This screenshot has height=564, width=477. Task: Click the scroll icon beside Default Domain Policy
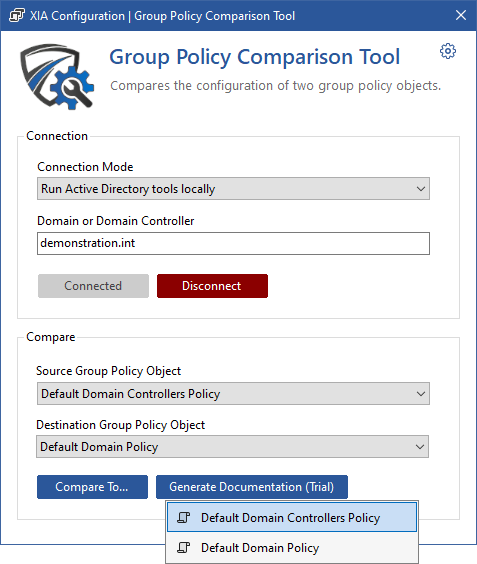pos(183,547)
